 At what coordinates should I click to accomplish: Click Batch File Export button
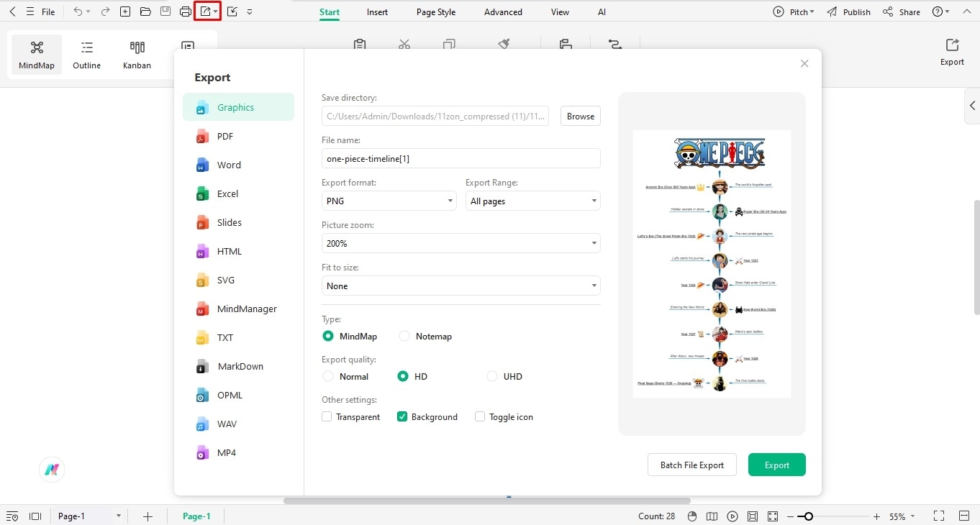(x=692, y=465)
